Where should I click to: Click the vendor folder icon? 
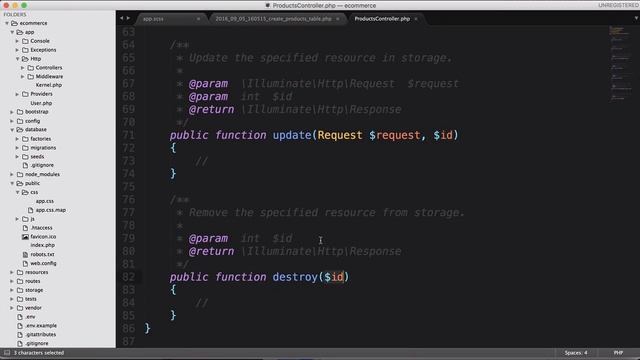pos(20,308)
